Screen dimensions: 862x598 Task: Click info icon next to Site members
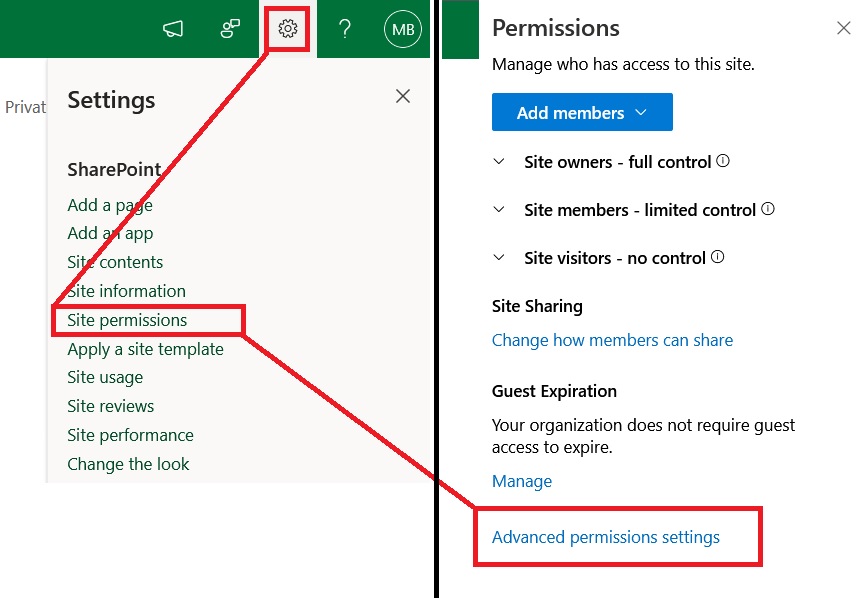[x=768, y=209]
